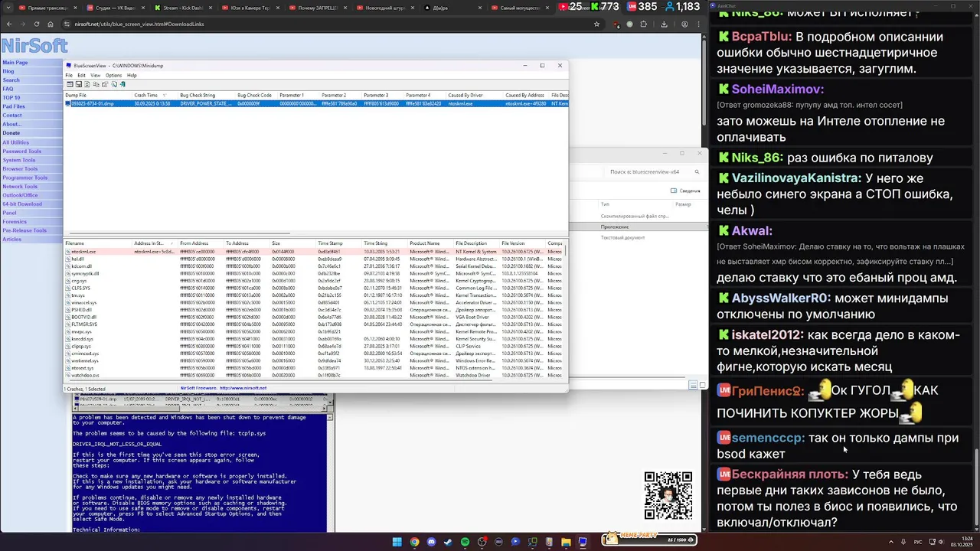Click the QR code overlay image
Screen dimensions: 980x551
tap(668, 496)
